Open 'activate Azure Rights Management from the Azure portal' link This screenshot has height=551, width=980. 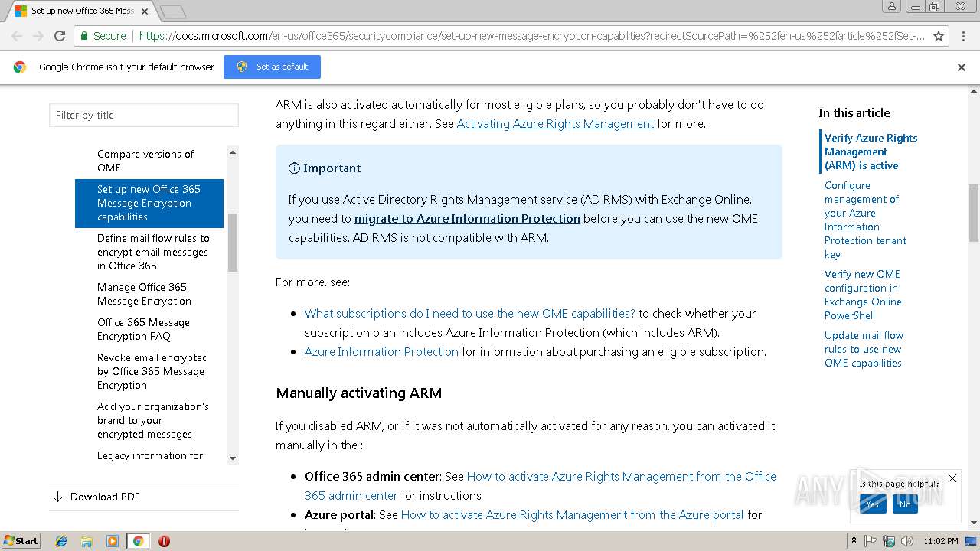pyautogui.click(x=573, y=514)
